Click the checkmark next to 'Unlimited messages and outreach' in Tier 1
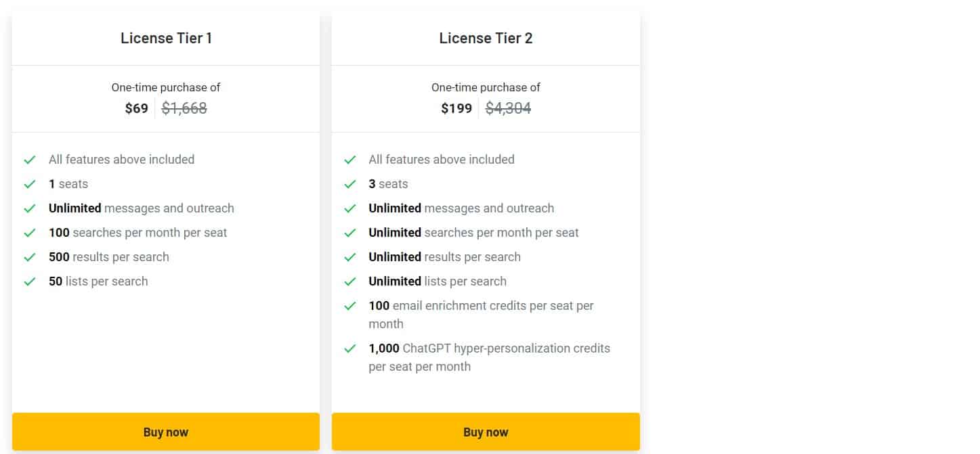The height and width of the screenshot is (454, 980). coord(30,208)
